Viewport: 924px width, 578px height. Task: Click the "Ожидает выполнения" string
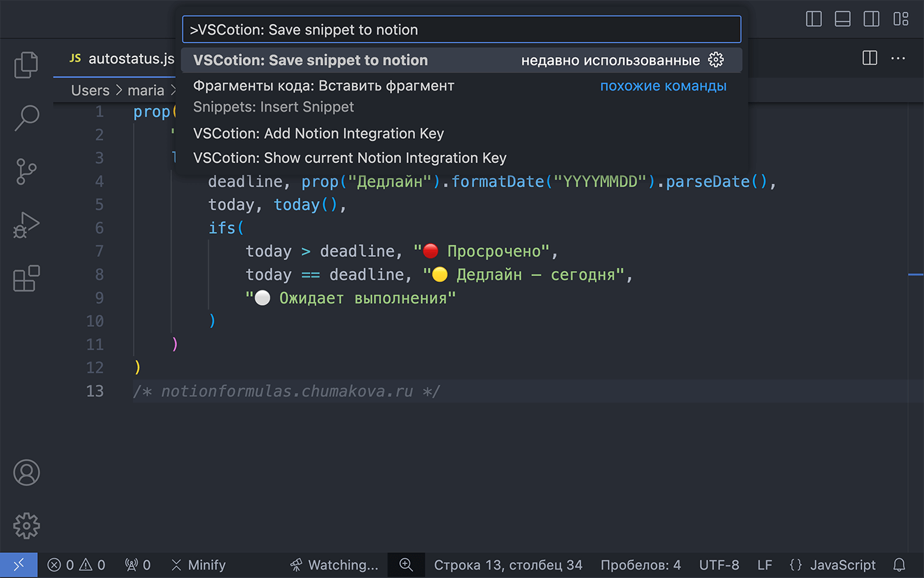click(351, 298)
